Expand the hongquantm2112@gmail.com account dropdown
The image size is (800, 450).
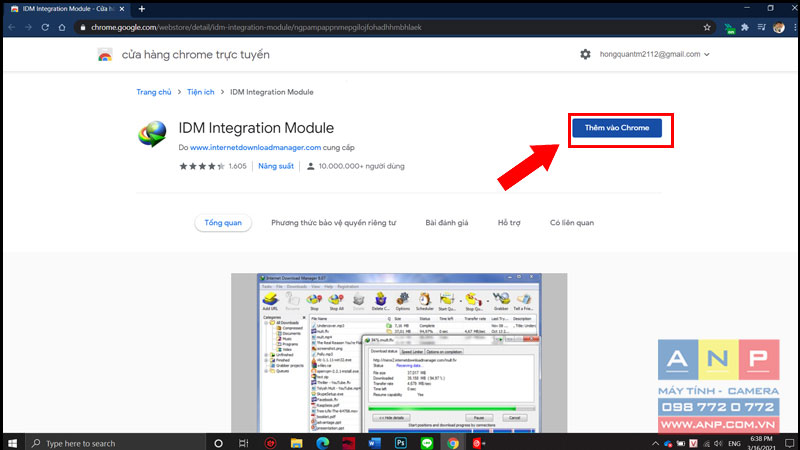click(655, 54)
